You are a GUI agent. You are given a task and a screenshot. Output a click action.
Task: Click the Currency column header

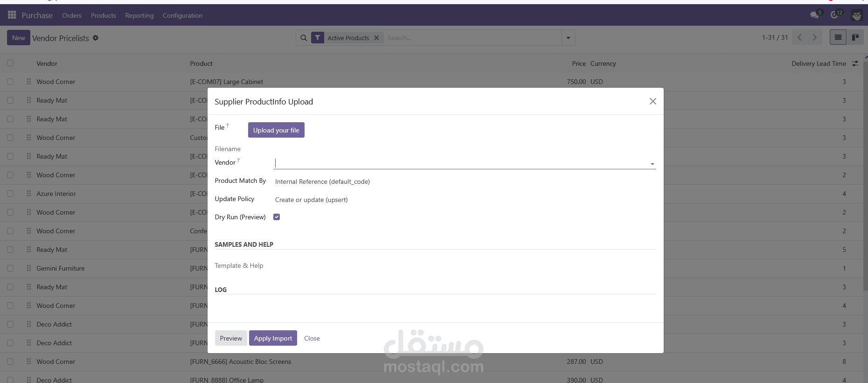coord(603,63)
